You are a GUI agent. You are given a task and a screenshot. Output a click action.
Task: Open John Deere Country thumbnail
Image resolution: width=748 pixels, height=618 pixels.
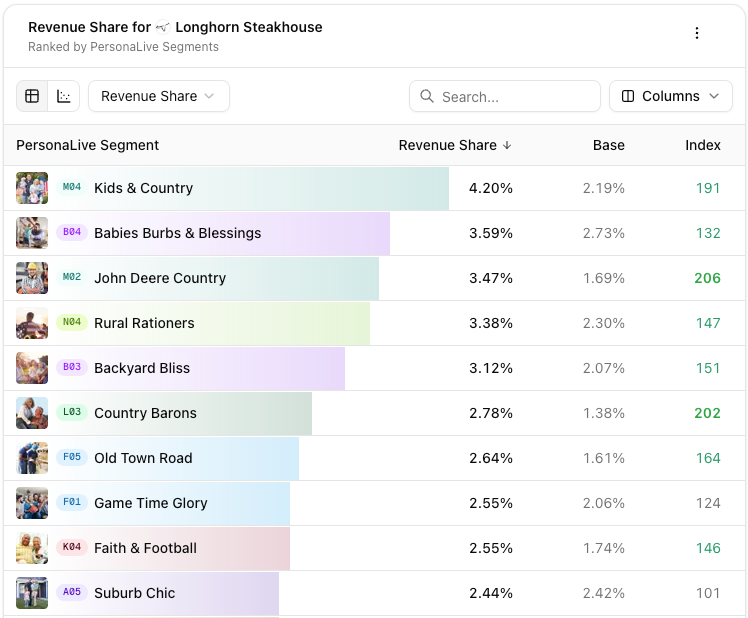tap(32, 278)
